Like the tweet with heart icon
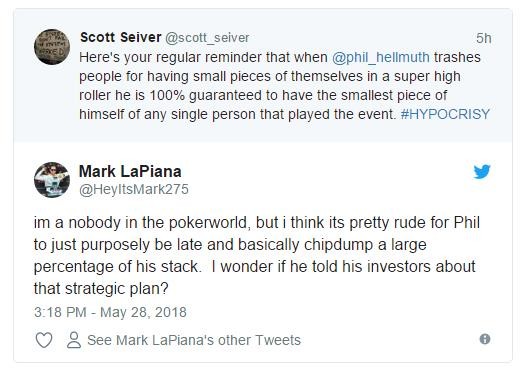522x370 pixels. (44, 340)
